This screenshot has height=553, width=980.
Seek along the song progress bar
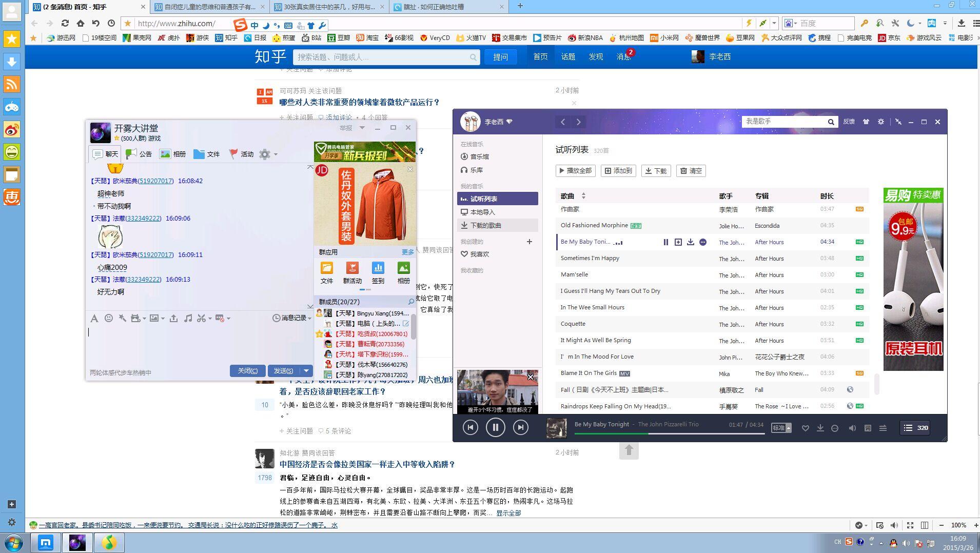pyautogui.click(x=670, y=434)
